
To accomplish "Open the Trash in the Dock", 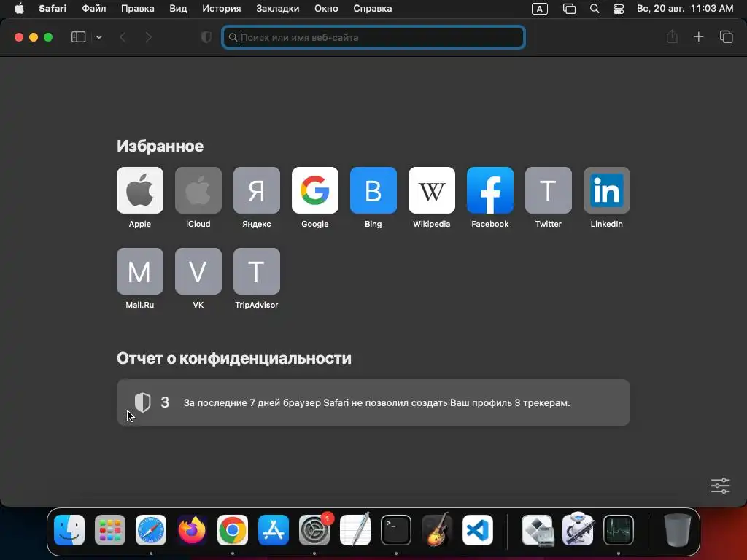I will click(x=678, y=529).
